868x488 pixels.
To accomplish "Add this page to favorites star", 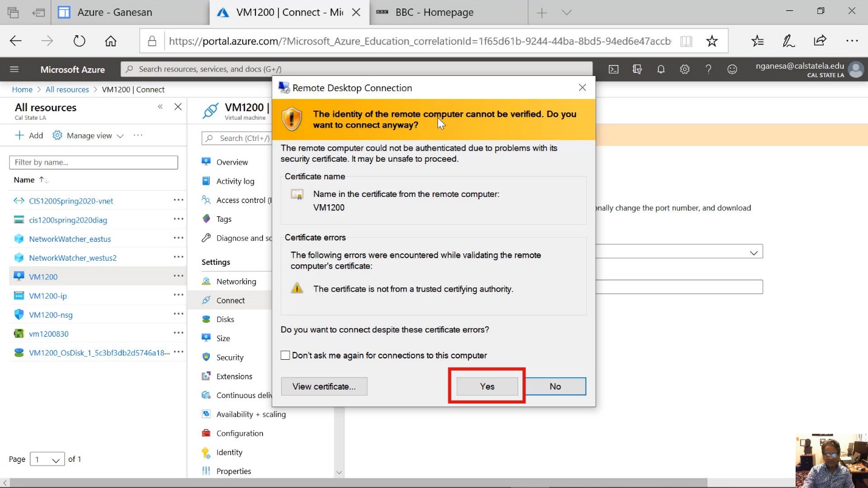I will coord(712,41).
